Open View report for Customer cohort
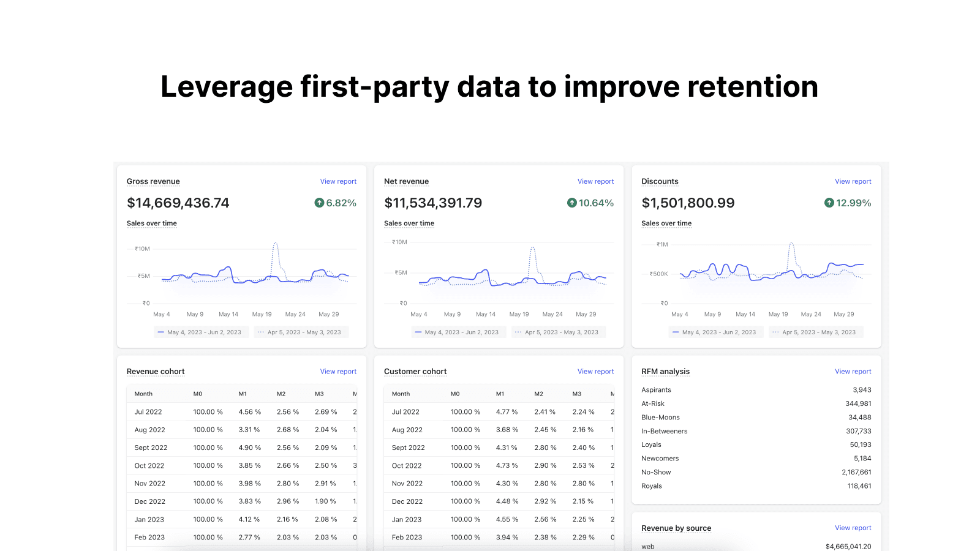 (x=595, y=371)
